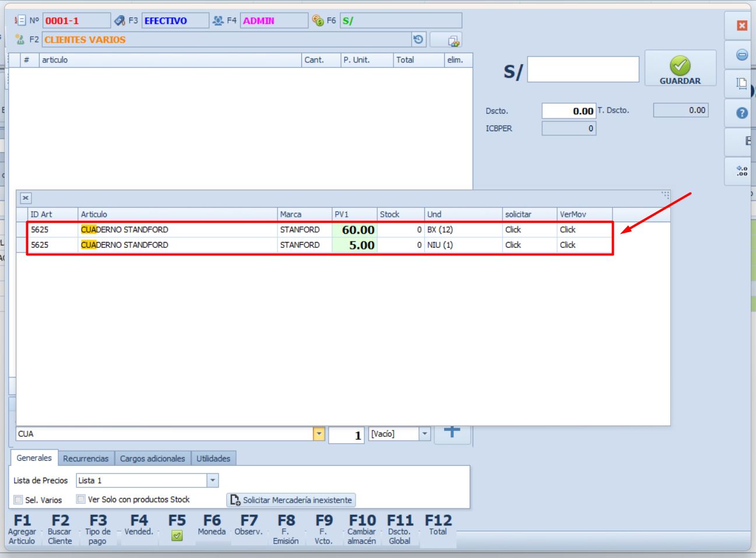Click the ID Art column header
This screenshot has height=558, width=756.
(52, 215)
